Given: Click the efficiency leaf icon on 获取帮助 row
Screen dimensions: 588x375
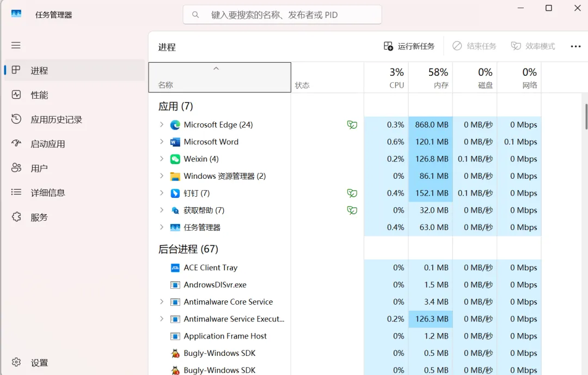Looking at the screenshot, I should pos(352,210).
